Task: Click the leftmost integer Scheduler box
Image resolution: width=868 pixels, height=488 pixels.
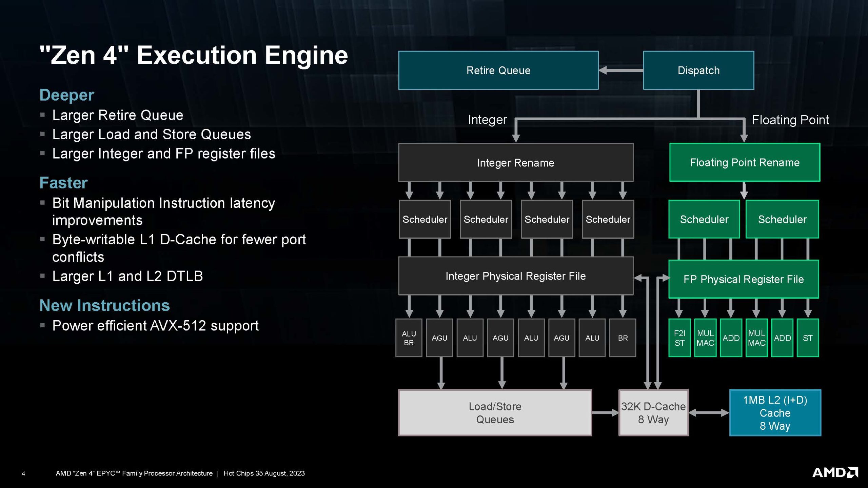Action: 425,219
